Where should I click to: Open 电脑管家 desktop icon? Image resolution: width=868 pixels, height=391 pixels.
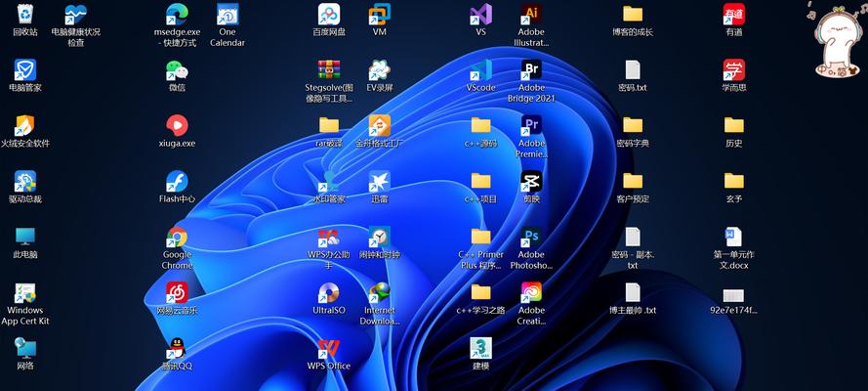click(25, 70)
